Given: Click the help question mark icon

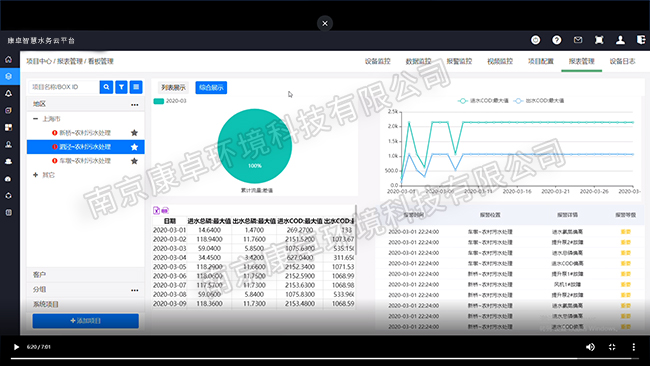Looking at the screenshot, I should tap(557, 40).
